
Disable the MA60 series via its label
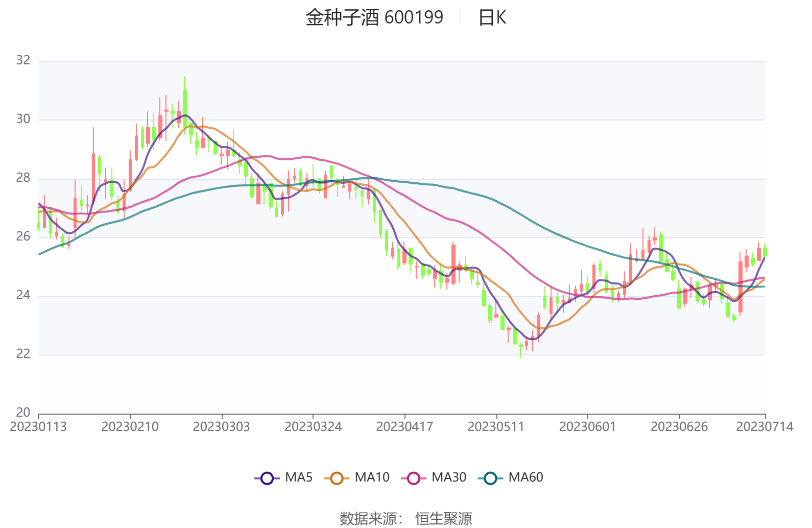point(526,477)
